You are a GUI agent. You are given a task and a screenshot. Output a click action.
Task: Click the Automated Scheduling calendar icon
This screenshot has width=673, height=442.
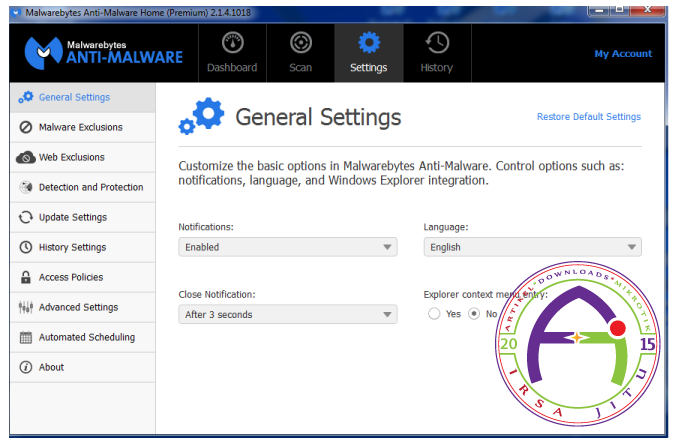[x=26, y=338]
